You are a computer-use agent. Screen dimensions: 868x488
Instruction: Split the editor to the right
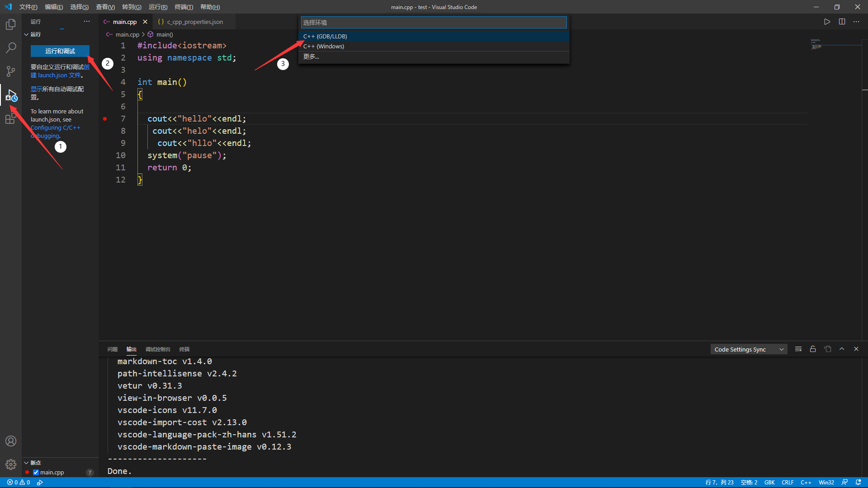click(x=842, y=22)
